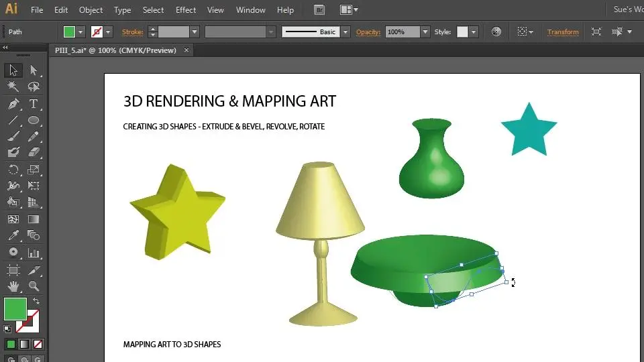Screen dimensions: 644x362
Task: Select the Artboard tool
Action: 13,269
